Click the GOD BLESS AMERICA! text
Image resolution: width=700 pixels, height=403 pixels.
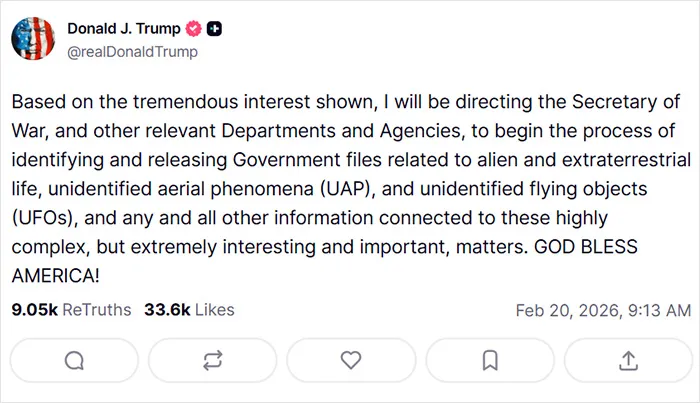[586, 247]
